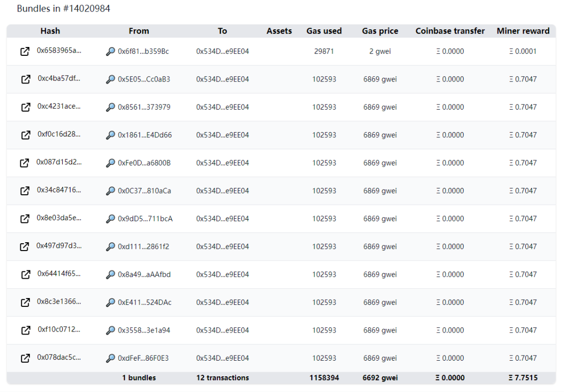Open transaction hash 0xc4231ace link
The width and height of the screenshot is (564, 392).
59,106
